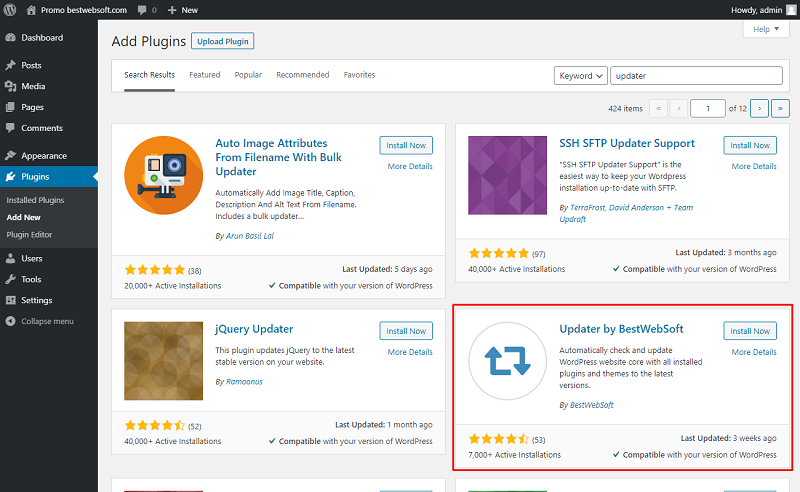Open the Add New submenu item

coord(23,217)
